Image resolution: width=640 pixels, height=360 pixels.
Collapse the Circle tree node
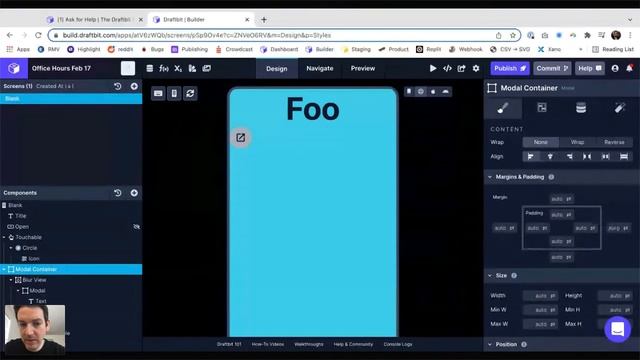[11, 248]
